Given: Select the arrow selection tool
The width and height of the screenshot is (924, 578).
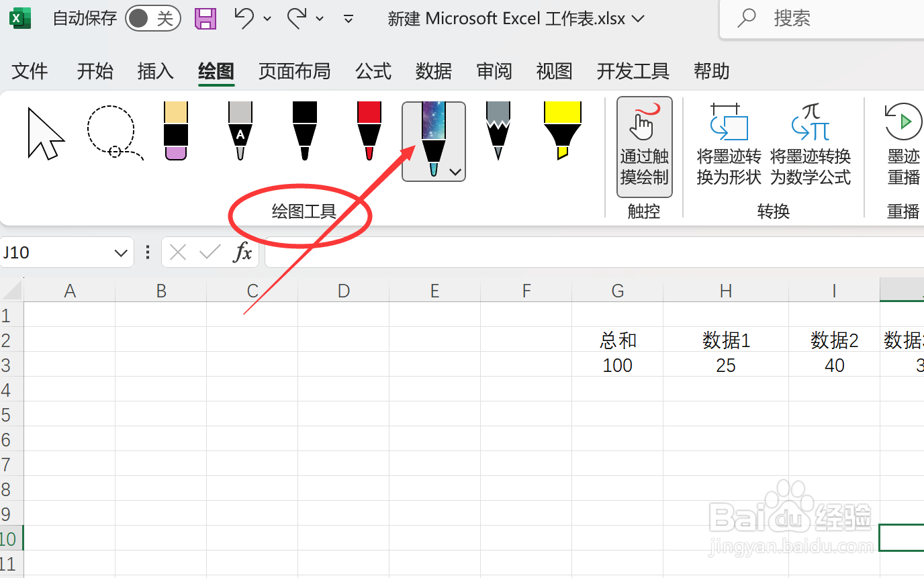Looking at the screenshot, I should point(45,132).
